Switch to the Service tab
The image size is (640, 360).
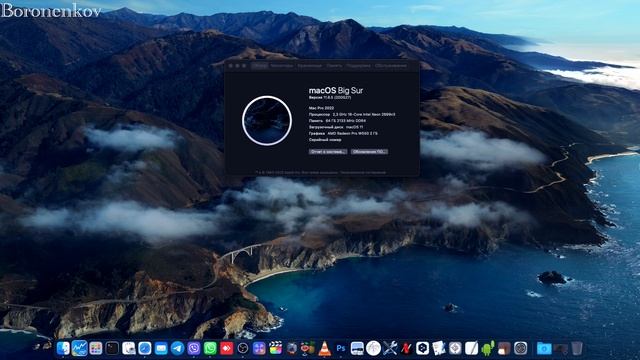click(391, 66)
